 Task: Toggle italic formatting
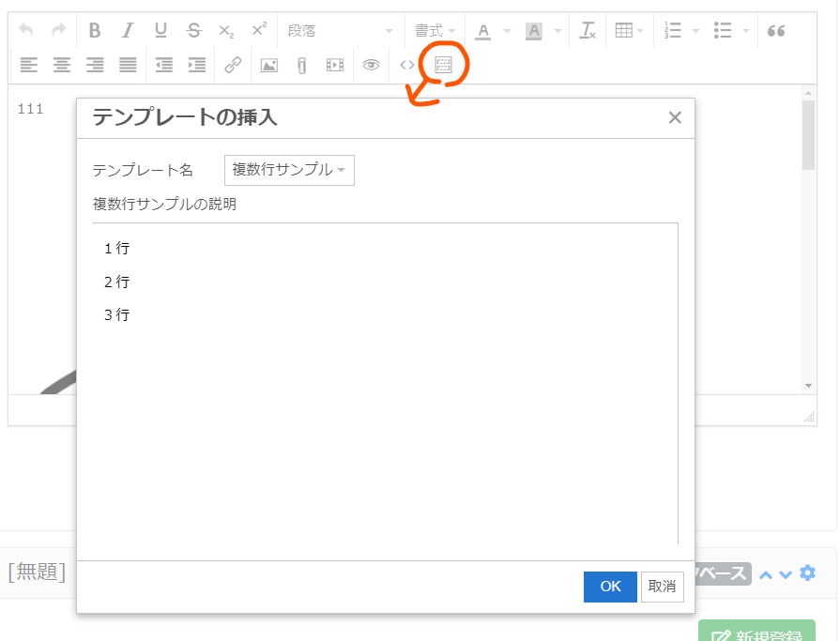(127, 30)
